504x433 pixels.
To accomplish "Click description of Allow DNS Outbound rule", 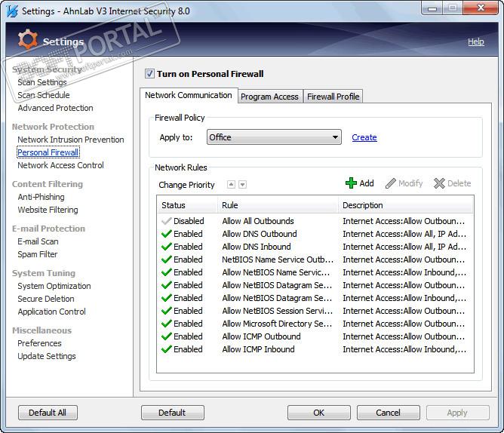I will (404, 234).
